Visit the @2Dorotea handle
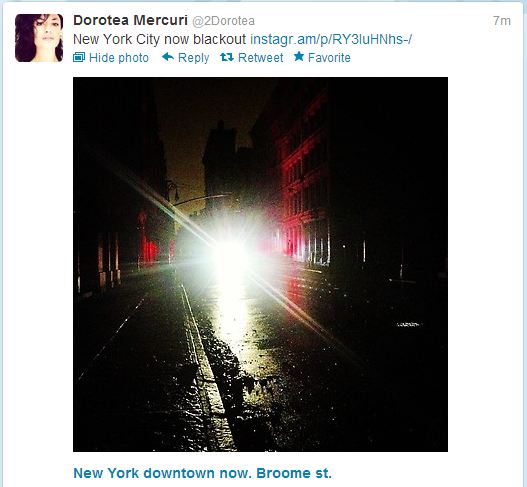 (224, 21)
